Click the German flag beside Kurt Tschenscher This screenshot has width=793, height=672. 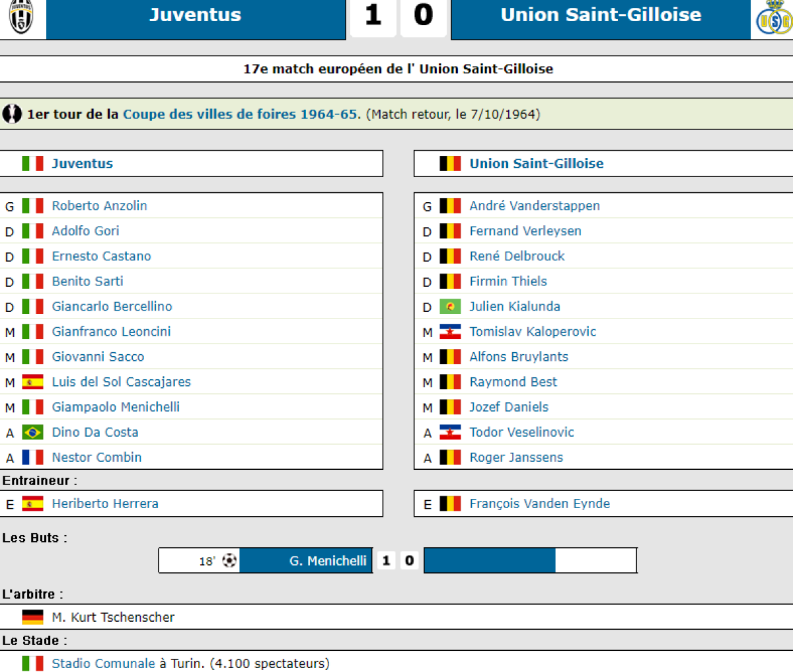point(32,617)
